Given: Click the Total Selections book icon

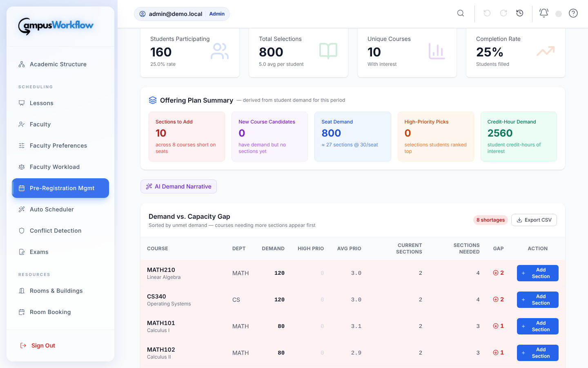Looking at the screenshot, I should [x=328, y=51].
